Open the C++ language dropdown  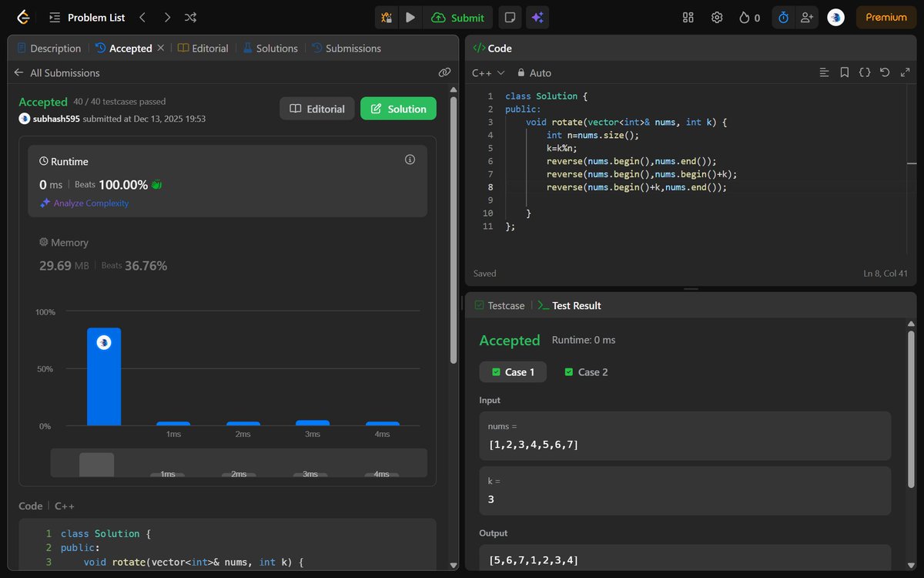coord(488,72)
